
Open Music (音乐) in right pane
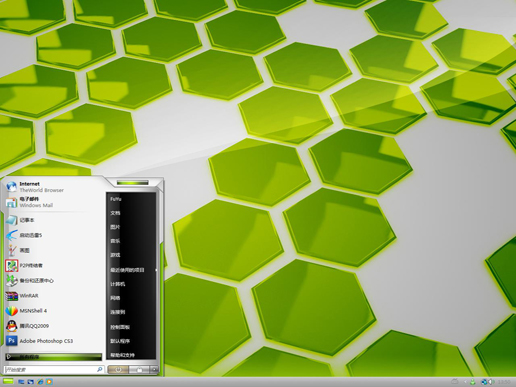click(x=115, y=241)
